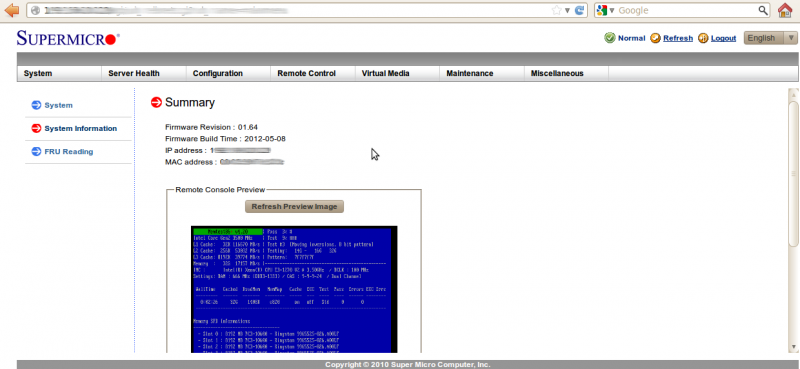Click the Summary heading text
Image resolution: width=800 pixels, height=369 pixels.
(x=190, y=103)
